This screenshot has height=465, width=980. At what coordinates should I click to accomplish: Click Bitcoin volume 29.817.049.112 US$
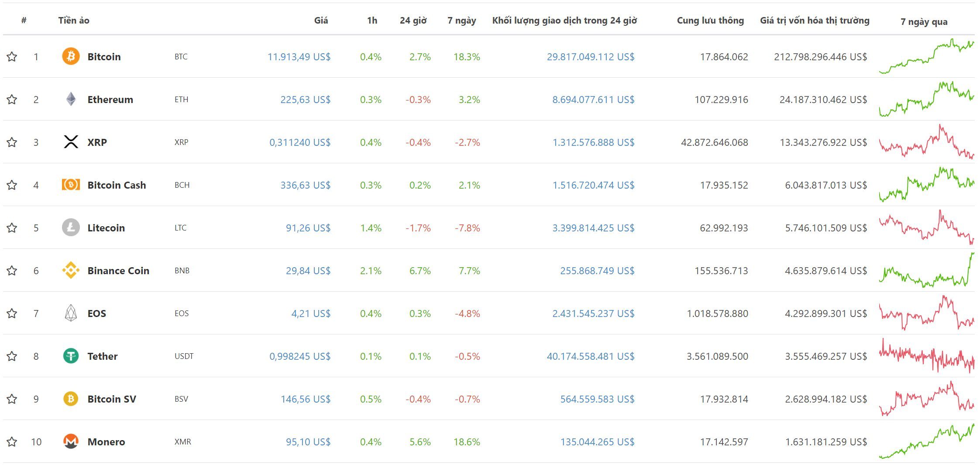click(591, 56)
